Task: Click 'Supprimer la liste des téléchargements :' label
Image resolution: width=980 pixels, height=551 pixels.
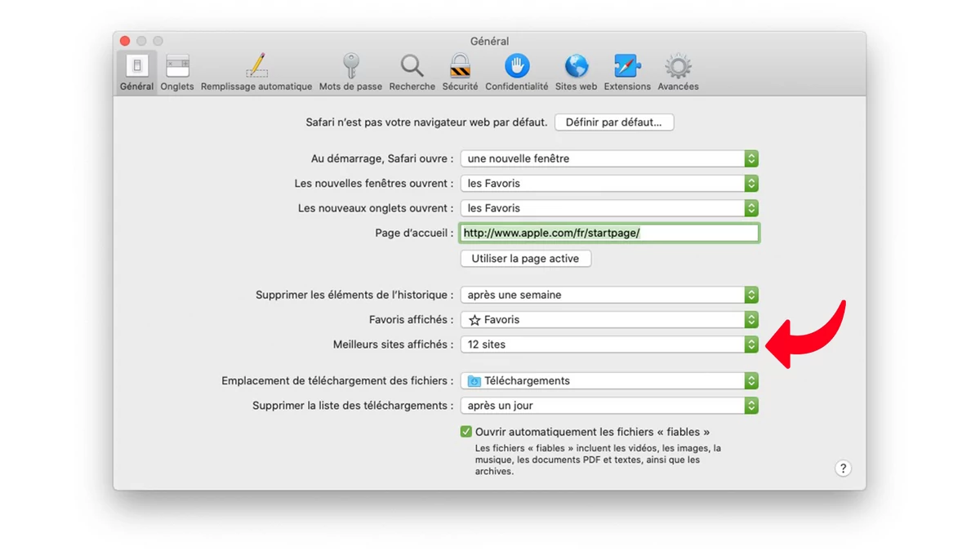Action: point(353,406)
